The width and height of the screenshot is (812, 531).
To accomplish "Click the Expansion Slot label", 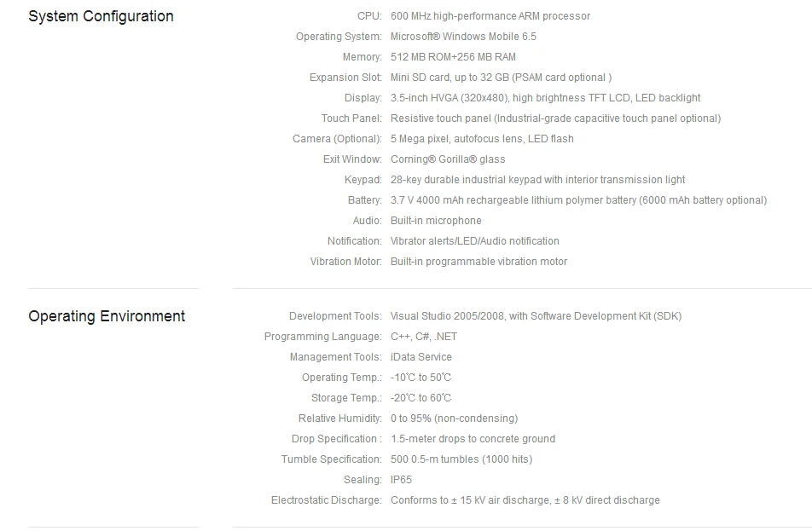I will pyautogui.click(x=345, y=78).
